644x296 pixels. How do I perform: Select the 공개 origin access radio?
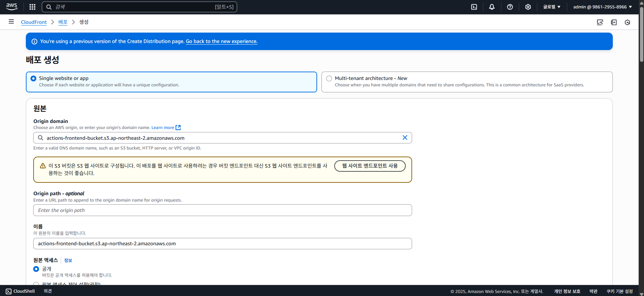pos(36,269)
